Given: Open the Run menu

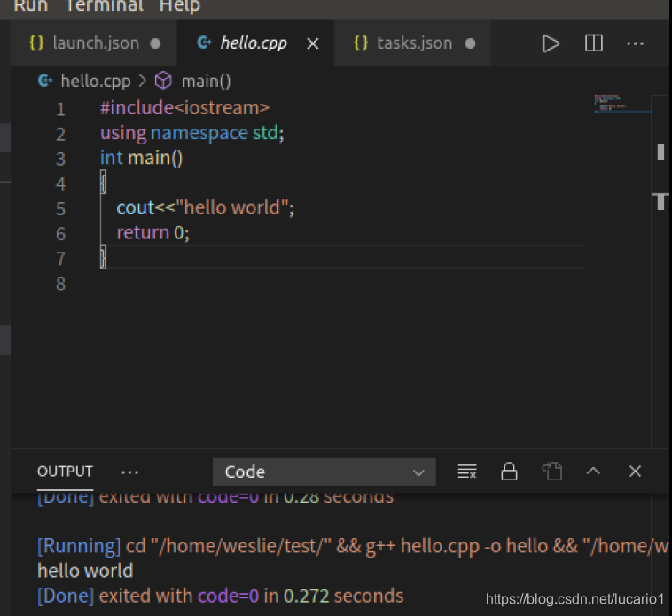Looking at the screenshot, I should (31, 6).
